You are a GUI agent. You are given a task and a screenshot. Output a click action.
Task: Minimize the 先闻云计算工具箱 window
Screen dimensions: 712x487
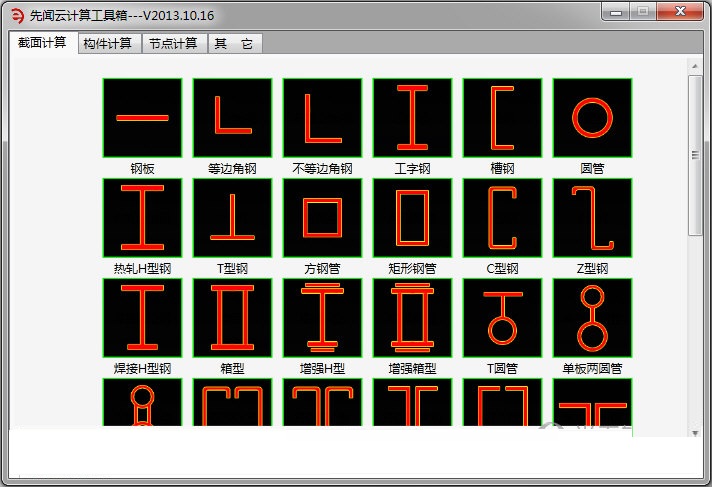[615, 12]
